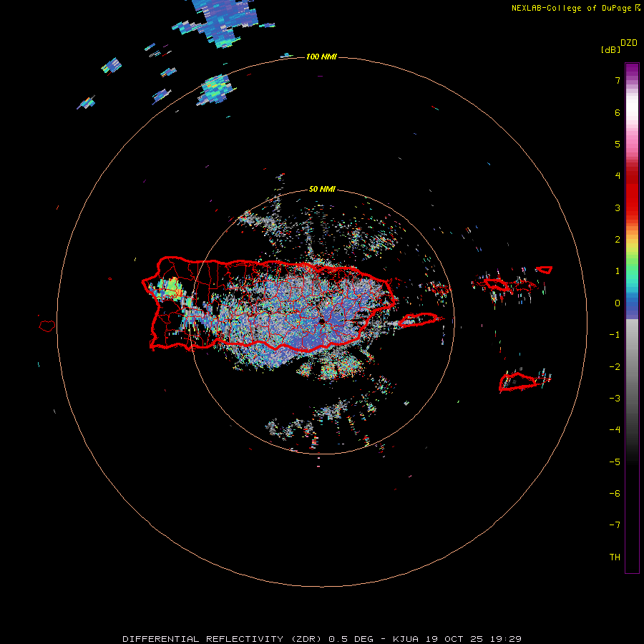Viewport: 644px width, 644px height.
Task: Click the Vieques island outline east of Puerto Rico
Action: tap(418, 320)
